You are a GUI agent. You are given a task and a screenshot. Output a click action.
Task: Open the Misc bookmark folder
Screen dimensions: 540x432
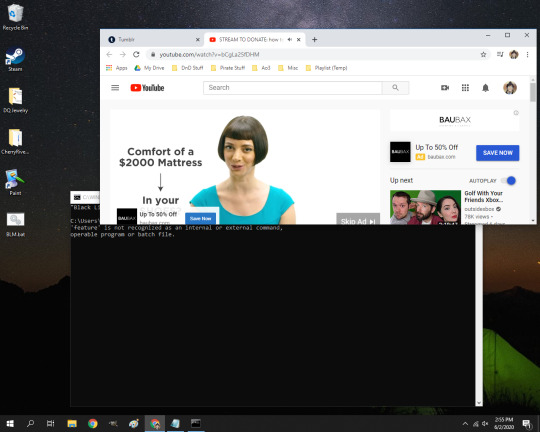click(288, 68)
